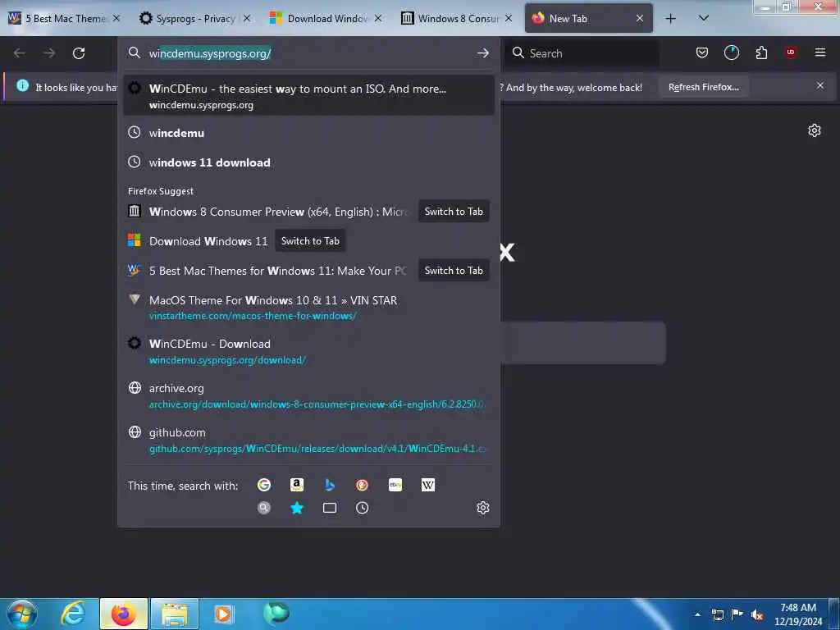Open the circular progress toolbar icon
The width and height of the screenshot is (840, 630).
tap(731, 52)
